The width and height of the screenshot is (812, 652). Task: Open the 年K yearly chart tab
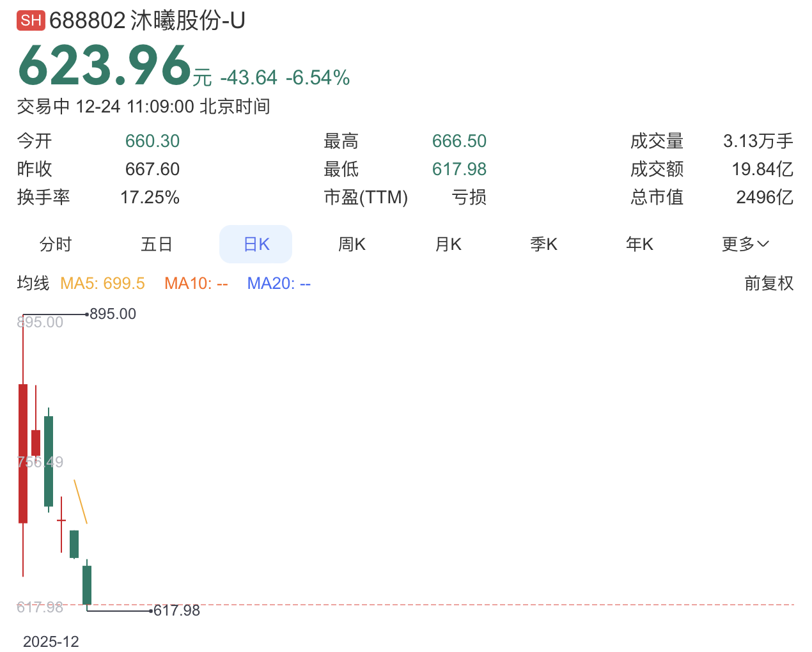tap(639, 244)
